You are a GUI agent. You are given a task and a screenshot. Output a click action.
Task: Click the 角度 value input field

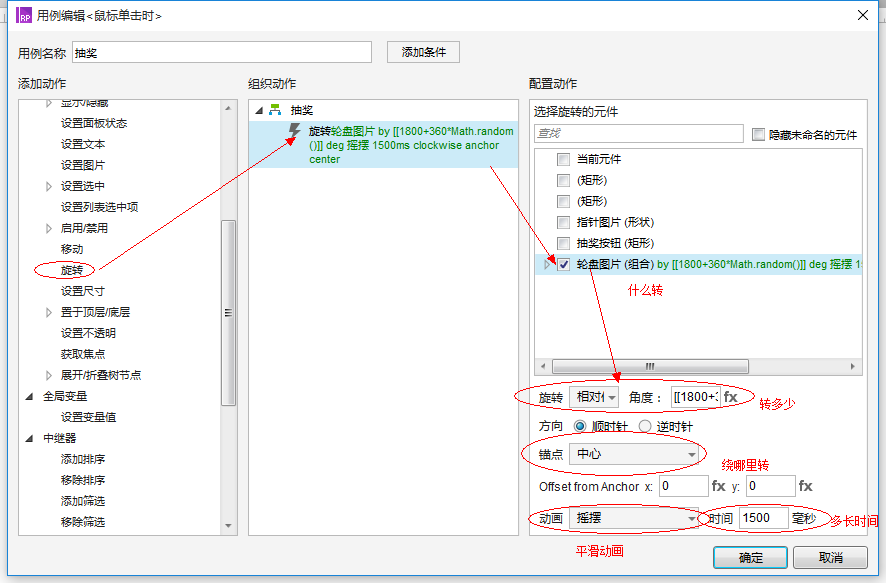696,397
